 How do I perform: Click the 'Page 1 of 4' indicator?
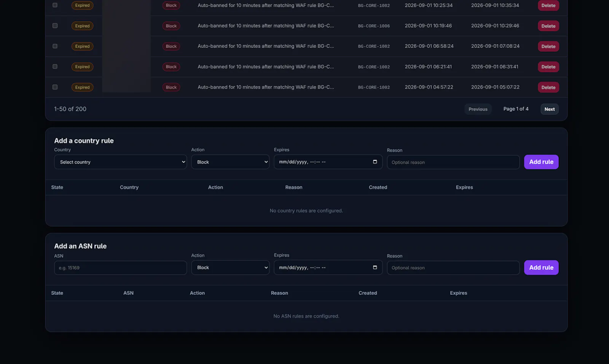(516, 109)
